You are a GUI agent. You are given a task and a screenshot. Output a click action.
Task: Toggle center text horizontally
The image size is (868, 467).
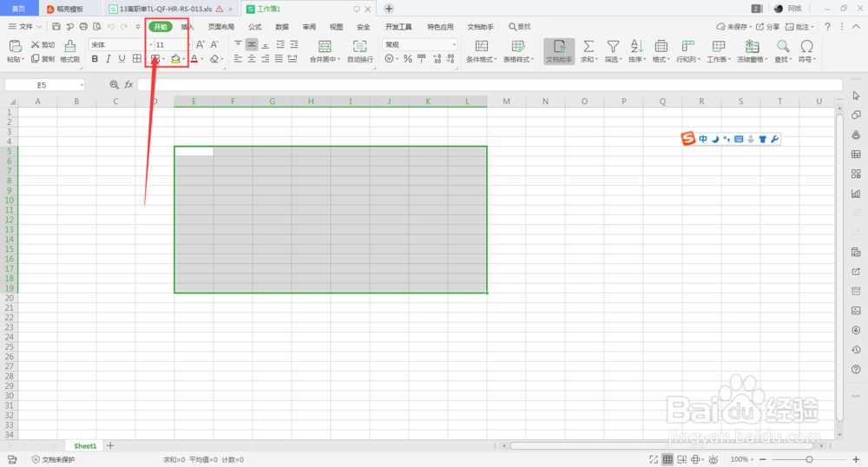click(252, 59)
